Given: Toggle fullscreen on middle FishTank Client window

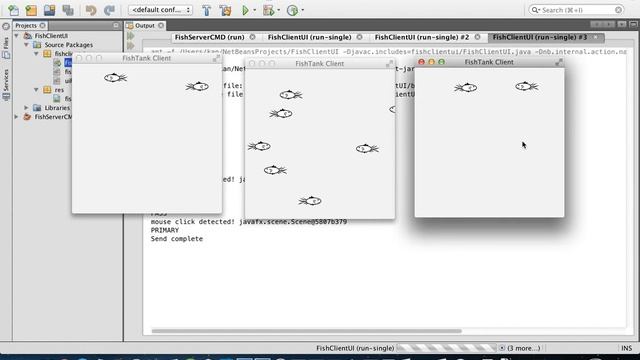Looking at the screenshot, I should [389, 64].
